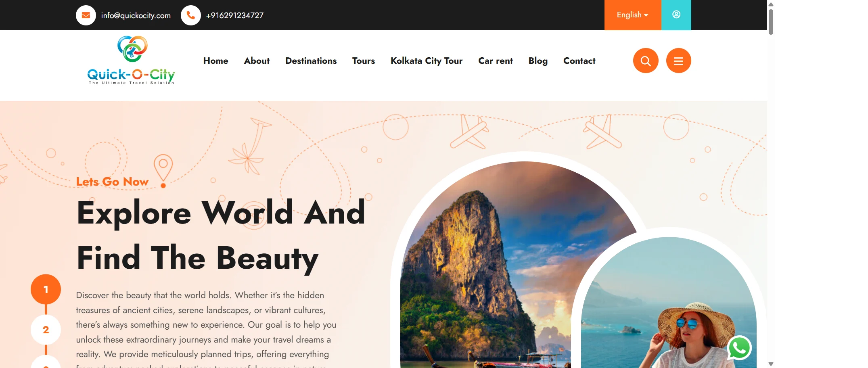Click the email envelope icon
Screen dimensions: 868x368
click(x=86, y=15)
